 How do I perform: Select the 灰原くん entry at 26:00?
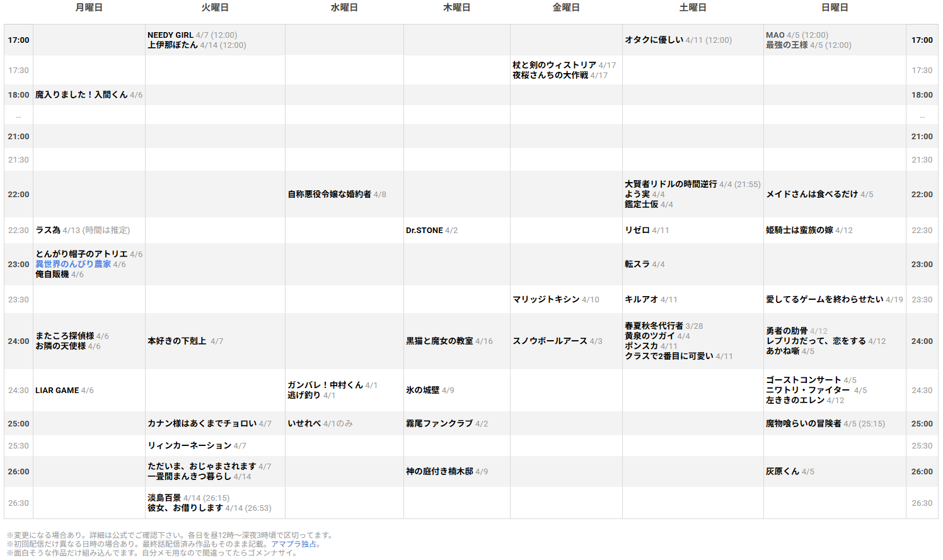[782, 472]
